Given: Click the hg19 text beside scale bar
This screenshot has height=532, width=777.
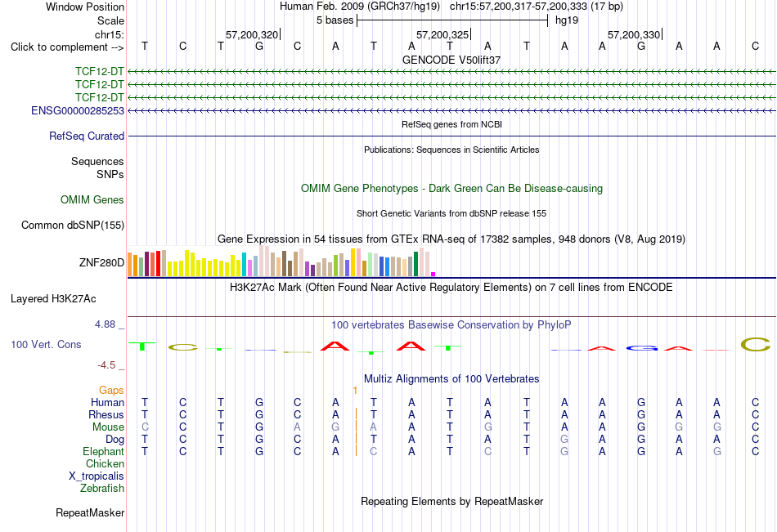Looking at the screenshot, I should 567,20.
